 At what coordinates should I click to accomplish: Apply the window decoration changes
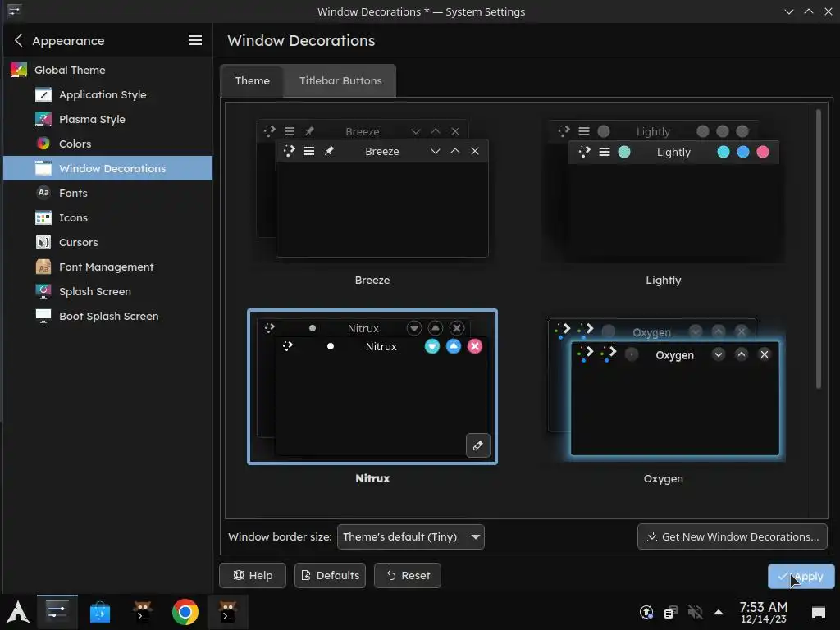(801, 577)
